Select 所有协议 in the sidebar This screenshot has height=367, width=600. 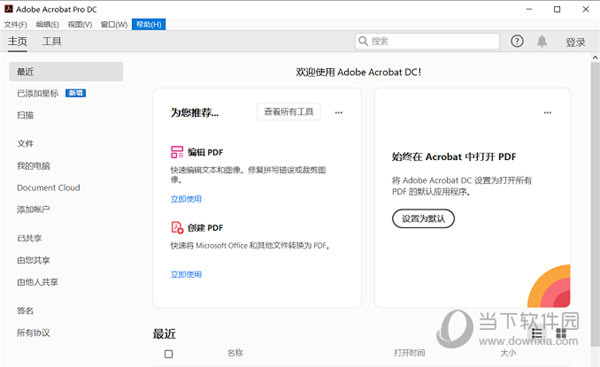33,333
